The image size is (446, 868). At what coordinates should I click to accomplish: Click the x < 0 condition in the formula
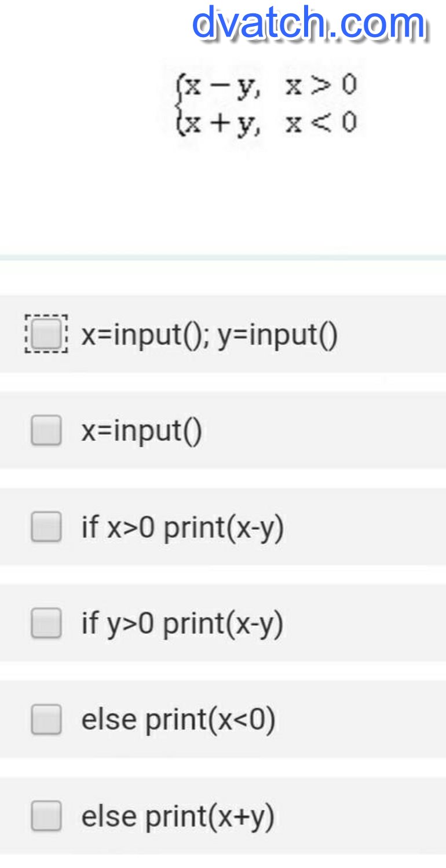click(x=321, y=123)
